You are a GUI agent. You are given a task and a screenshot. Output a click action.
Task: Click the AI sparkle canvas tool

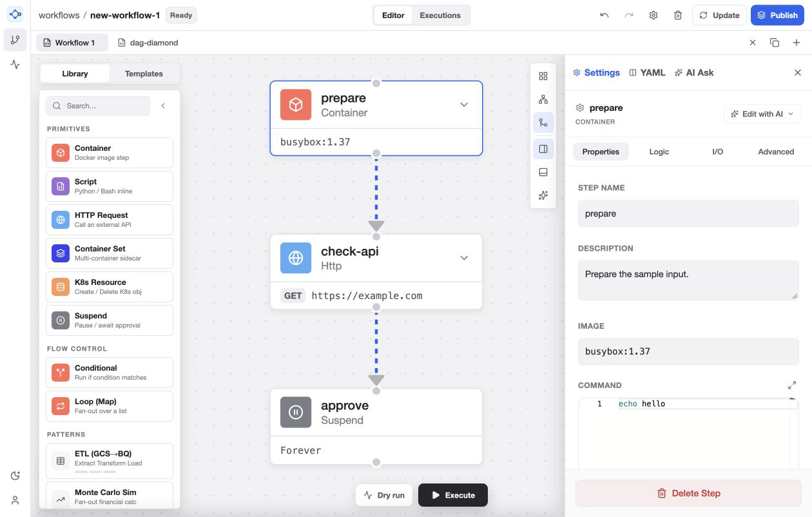543,195
